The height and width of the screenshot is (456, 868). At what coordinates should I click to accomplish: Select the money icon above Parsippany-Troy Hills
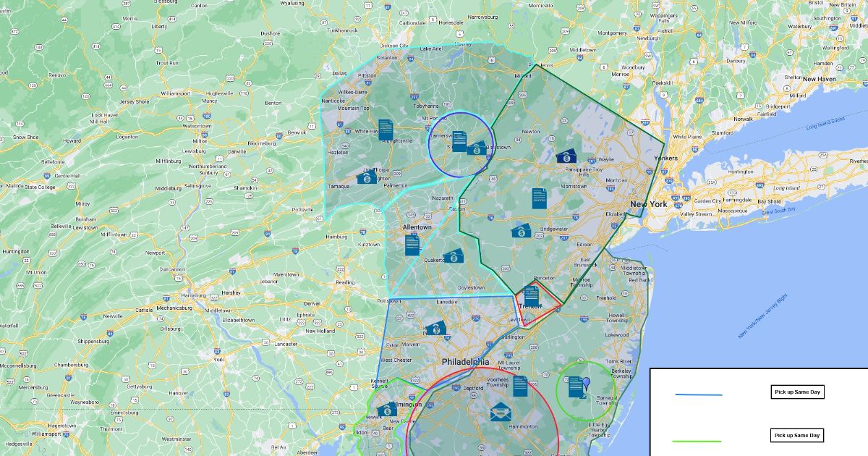coord(566,156)
